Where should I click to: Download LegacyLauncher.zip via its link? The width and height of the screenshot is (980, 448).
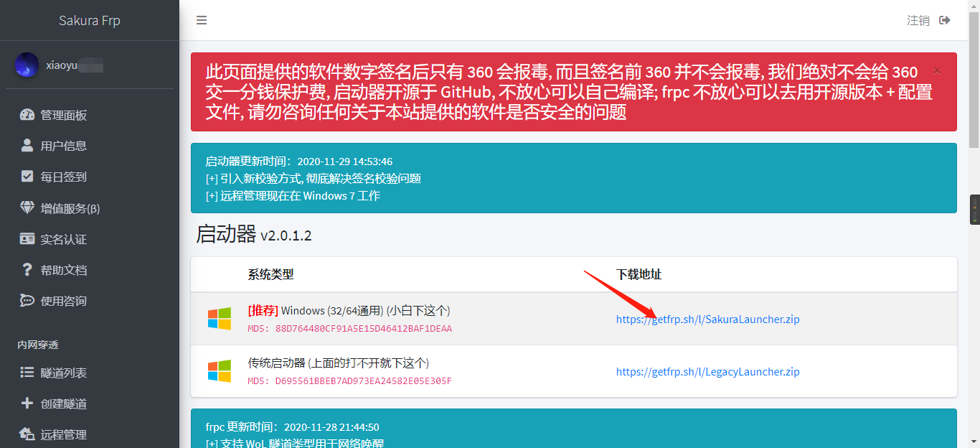click(707, 371)
